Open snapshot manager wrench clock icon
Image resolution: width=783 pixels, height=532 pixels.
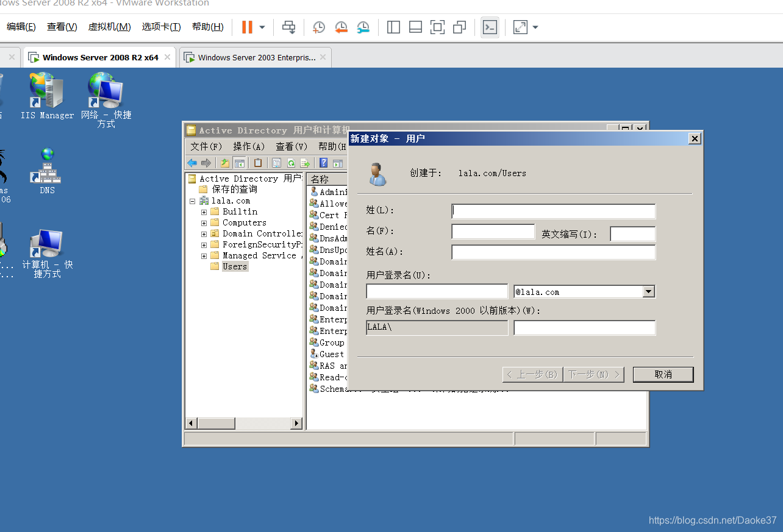[363, 27]
